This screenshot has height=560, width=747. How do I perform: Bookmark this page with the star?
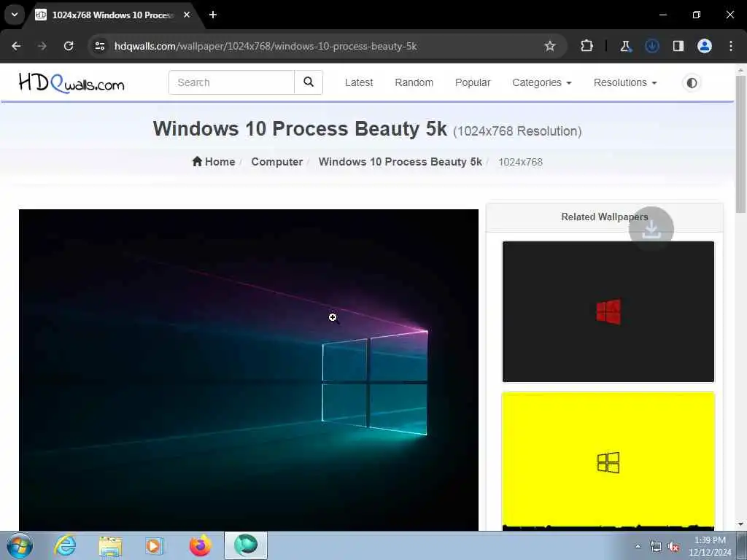(550, 46)
